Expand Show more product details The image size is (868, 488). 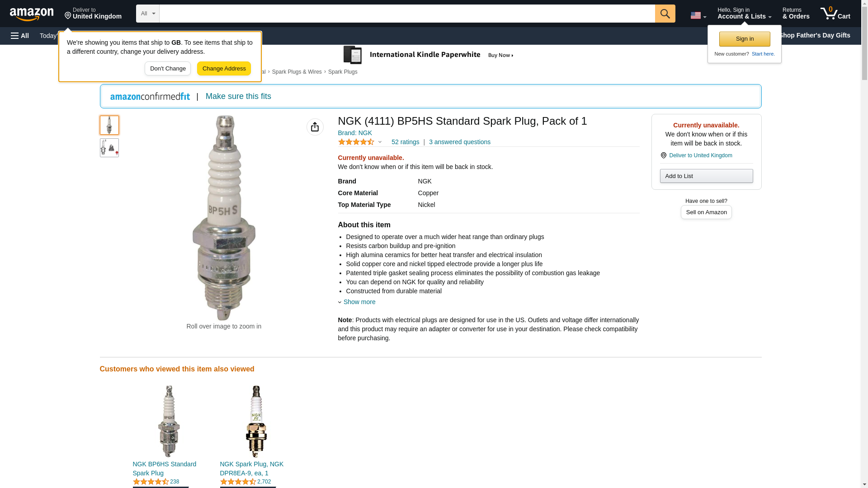click(x=359, y=302)
